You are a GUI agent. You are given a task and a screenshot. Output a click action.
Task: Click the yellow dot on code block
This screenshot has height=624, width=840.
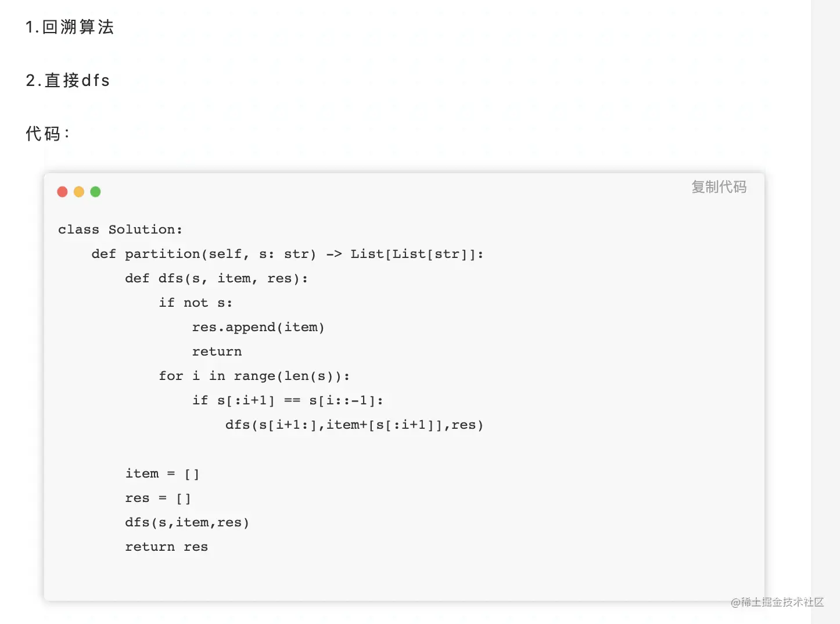click(79, 192)
